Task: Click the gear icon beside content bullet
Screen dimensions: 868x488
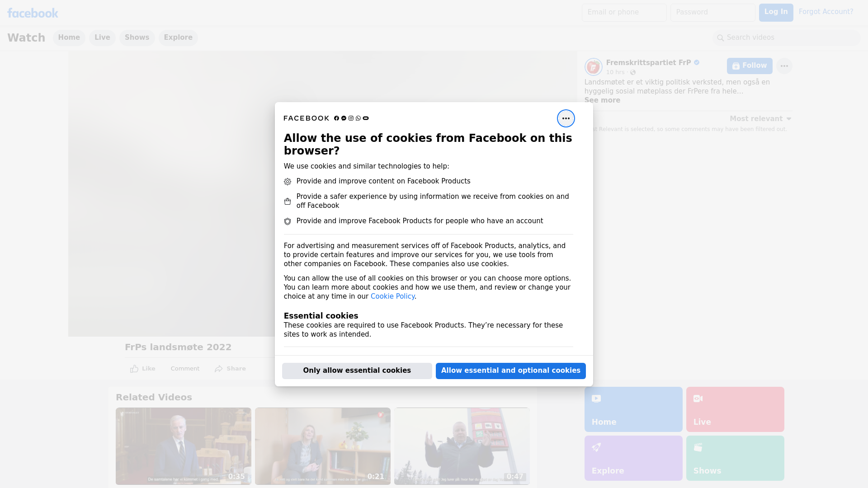Action: (x=288, y=182)
